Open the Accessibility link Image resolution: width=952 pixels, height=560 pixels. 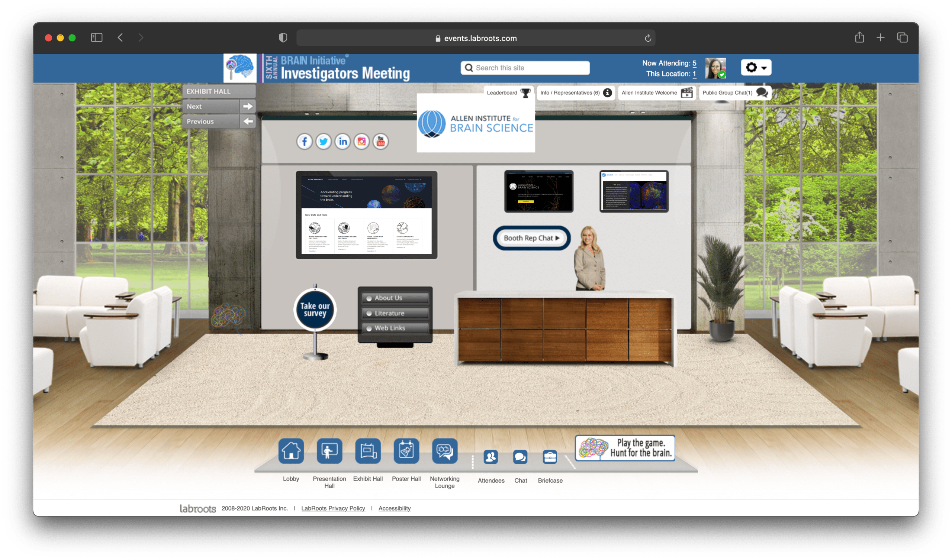395,509
